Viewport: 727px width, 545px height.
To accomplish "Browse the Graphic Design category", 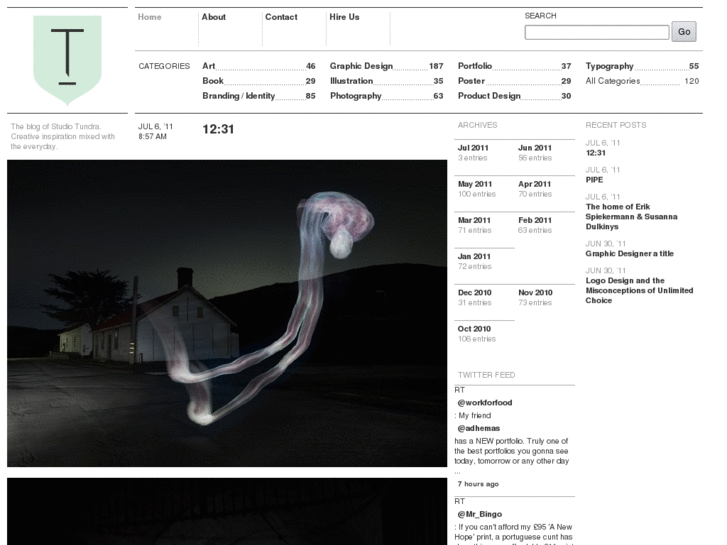I will pos(361,66).
